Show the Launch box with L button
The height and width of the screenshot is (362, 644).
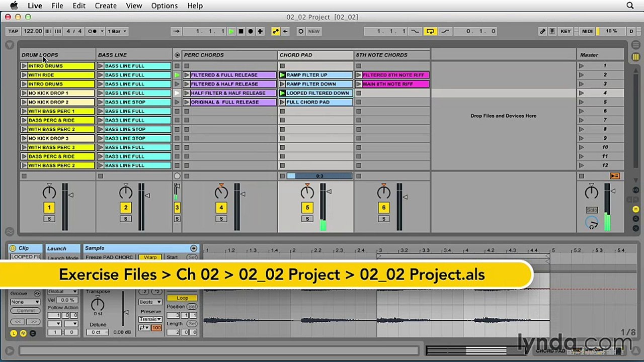pos(14,333)
